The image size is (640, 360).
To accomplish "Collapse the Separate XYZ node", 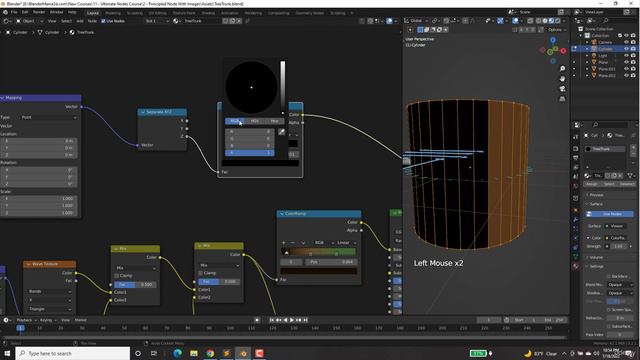I will pyautogui.click(x=142, y=112).
